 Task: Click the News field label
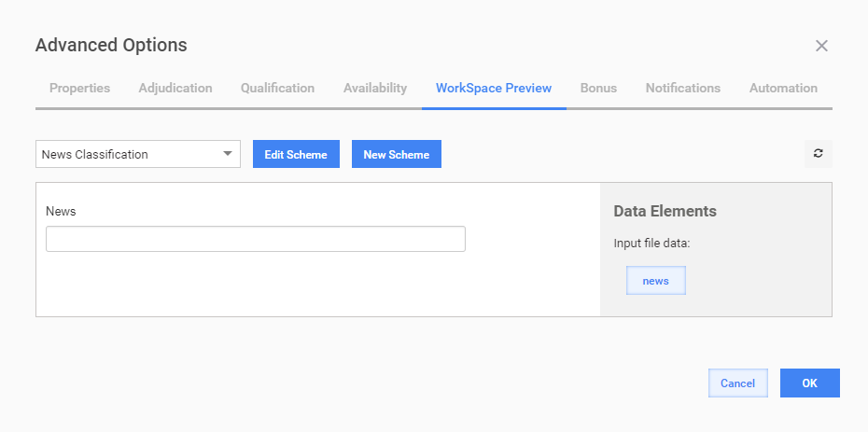pyautogui.click(x=61, y=211)
